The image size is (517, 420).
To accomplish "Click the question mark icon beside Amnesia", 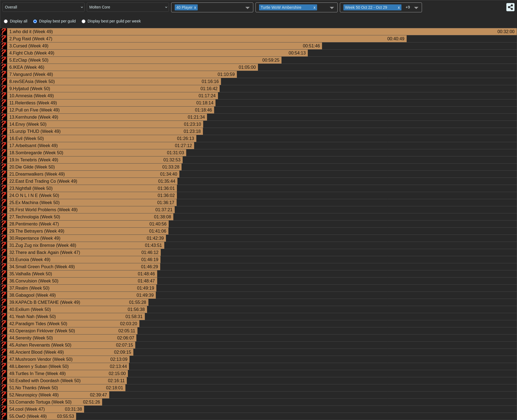I will (x=4, y=96).
